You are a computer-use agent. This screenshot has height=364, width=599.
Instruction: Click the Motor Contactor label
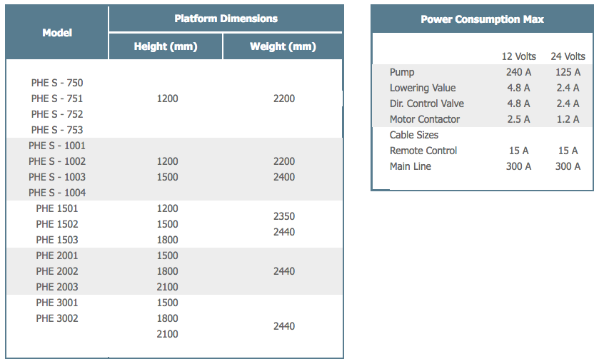point(424,119)
